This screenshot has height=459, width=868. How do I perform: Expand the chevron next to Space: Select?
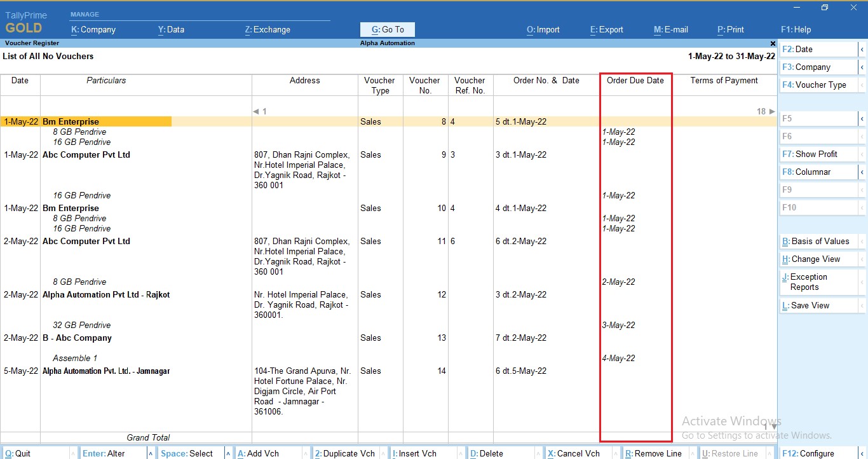(228, 453)
